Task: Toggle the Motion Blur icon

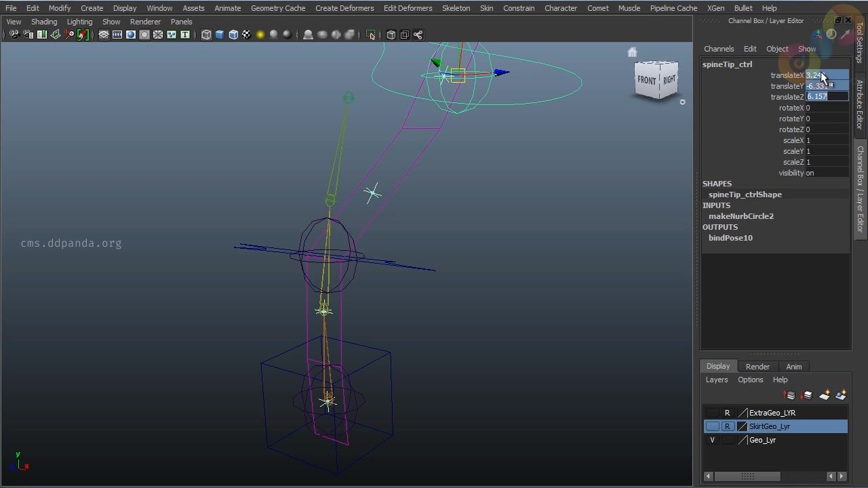Action: pos(322,35)
